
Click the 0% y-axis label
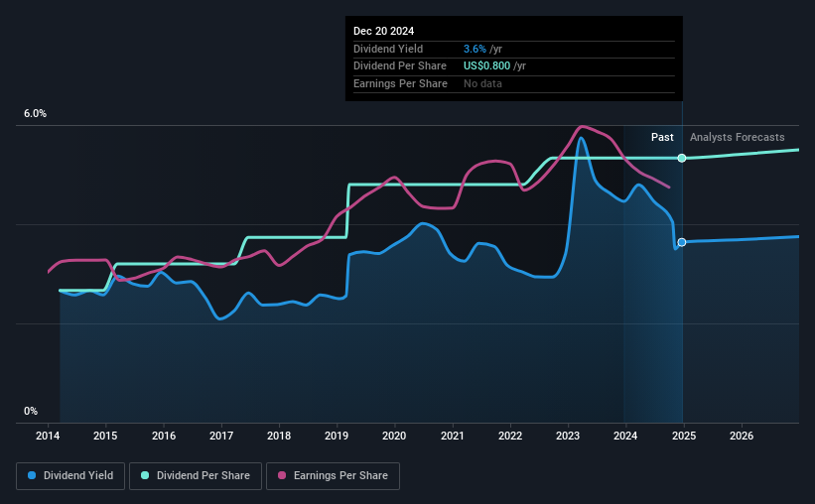(31, 411)
